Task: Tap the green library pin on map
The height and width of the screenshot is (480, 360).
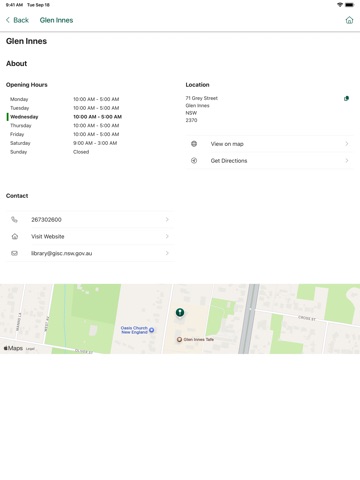Action: click(180, 313)
